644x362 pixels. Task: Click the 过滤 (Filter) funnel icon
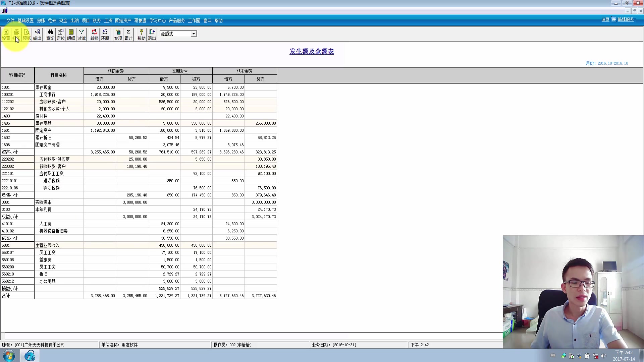coord(81,34)
